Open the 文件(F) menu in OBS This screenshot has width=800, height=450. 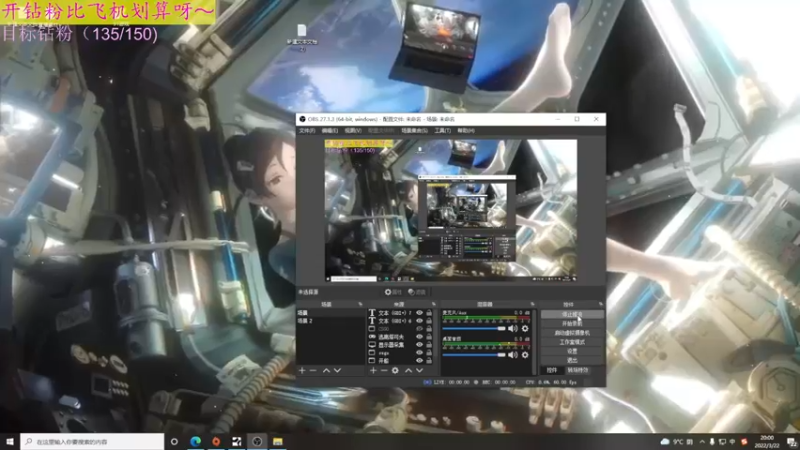click(x=307, y=131)
